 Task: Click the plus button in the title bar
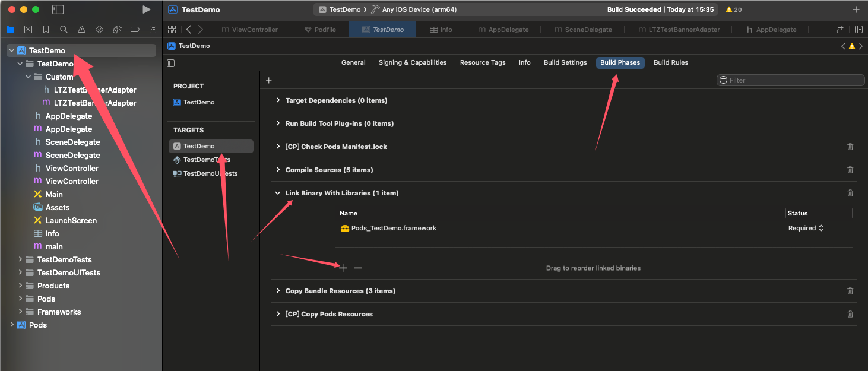tap(856, 9)
